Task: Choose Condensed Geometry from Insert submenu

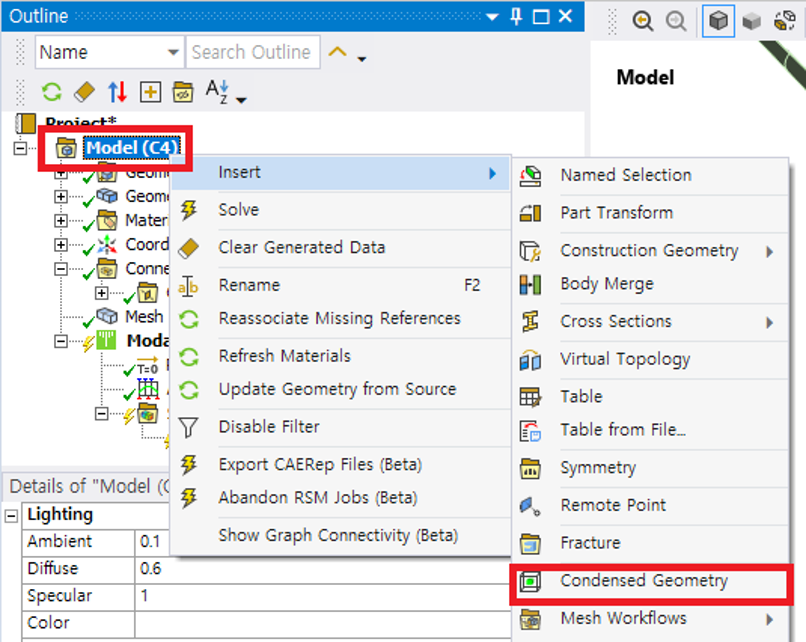Action: point(644,581)
